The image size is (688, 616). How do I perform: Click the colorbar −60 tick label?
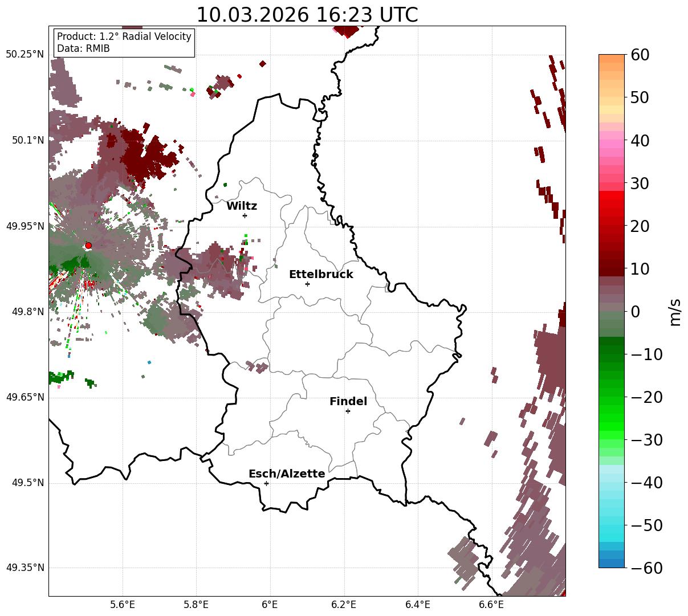coord(646,568)
